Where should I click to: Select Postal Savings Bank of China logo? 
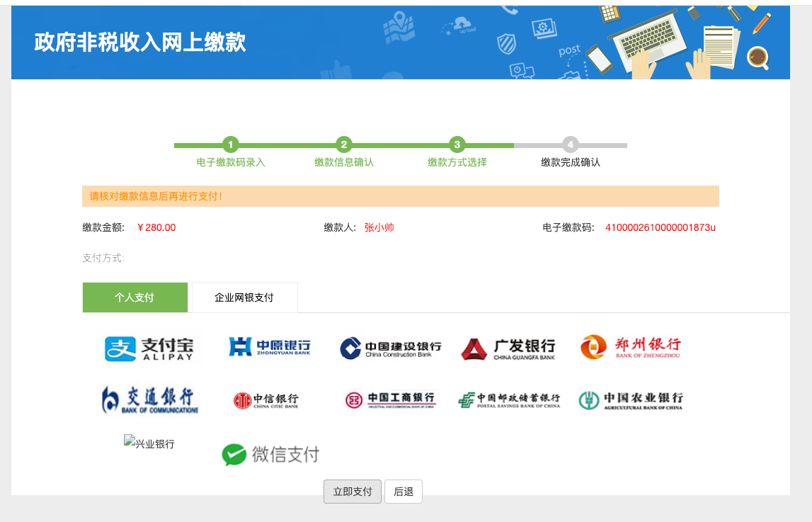point(509,399)
